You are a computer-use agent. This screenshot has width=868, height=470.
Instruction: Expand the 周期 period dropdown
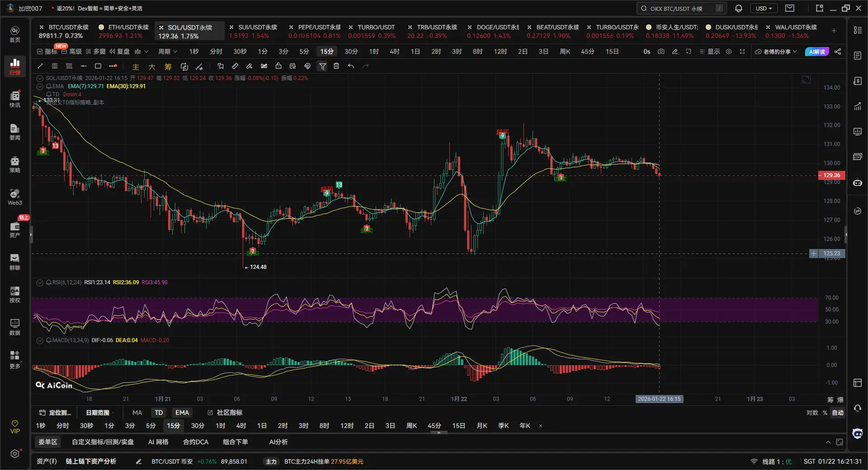coord(168,52)
